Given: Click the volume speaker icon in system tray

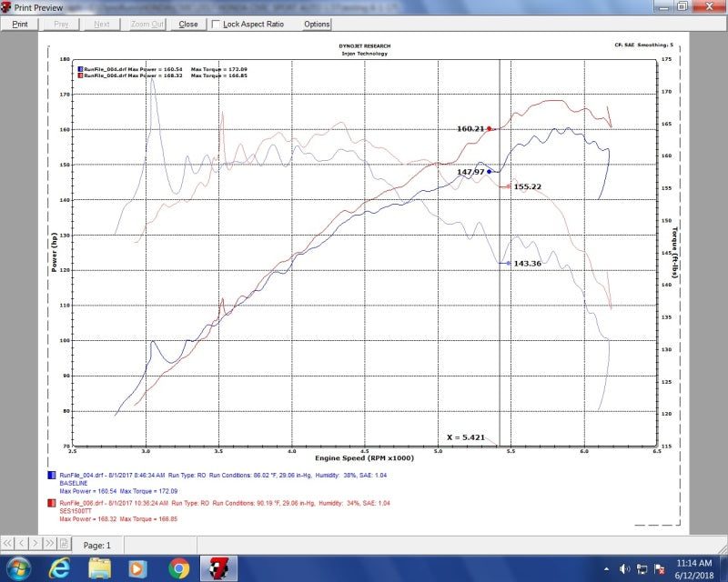Looking at the screenshot, I should click(624, 567).
